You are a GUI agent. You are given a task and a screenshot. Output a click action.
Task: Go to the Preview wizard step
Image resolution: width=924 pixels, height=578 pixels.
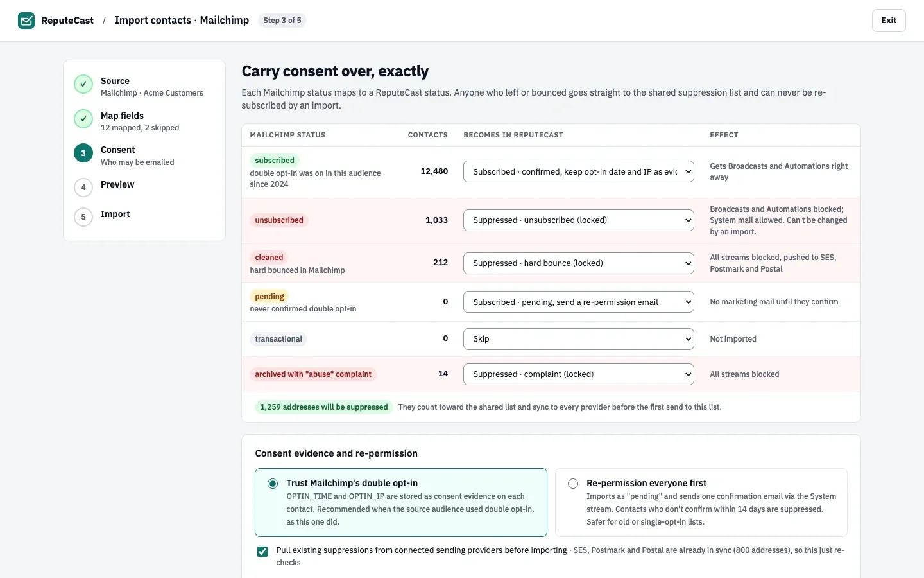pos(144,187)
